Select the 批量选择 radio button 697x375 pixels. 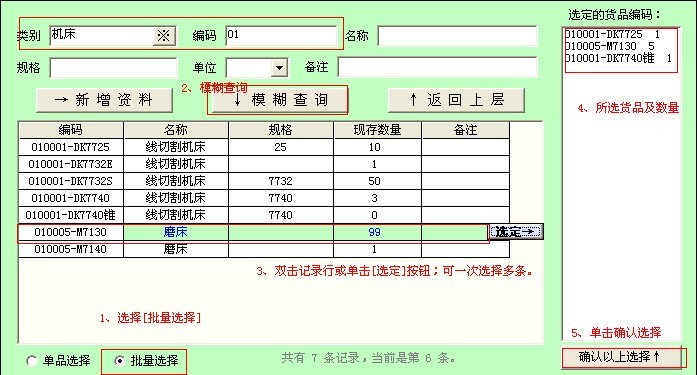pos(119,360)
